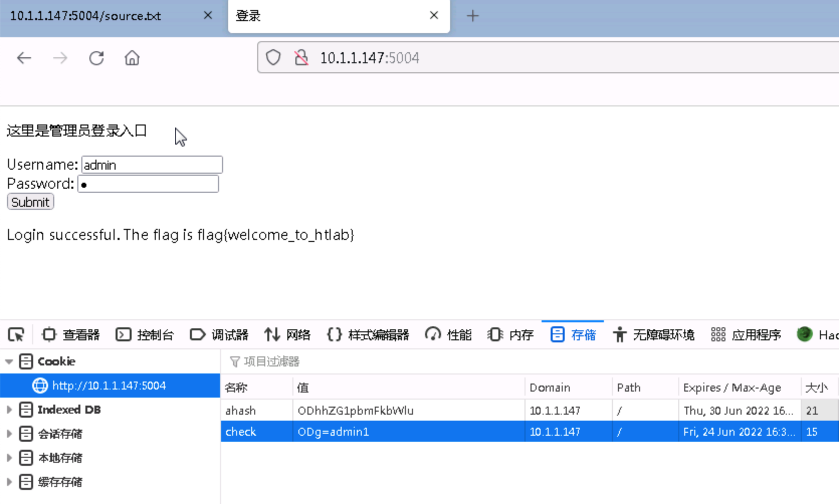
Task: Click the insecure connection lock icon
Action: click(301, 58)
